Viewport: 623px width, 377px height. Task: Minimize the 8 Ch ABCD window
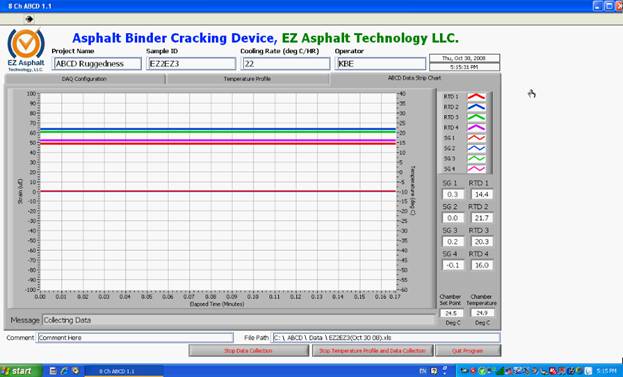pyautogui.click(x=598, y=6)
